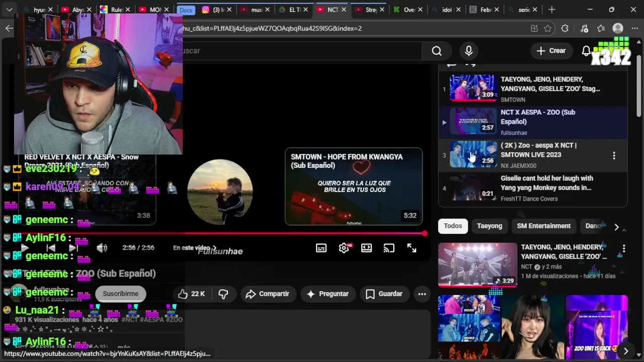Open options menu for '( 2K ) Zoo' playlist item
644x362 pixels.
[614, 156]
